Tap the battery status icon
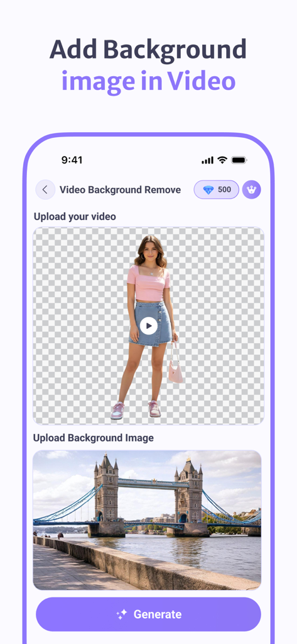The height and width of the screenshot is (644, 297). [x=239, y=160]
